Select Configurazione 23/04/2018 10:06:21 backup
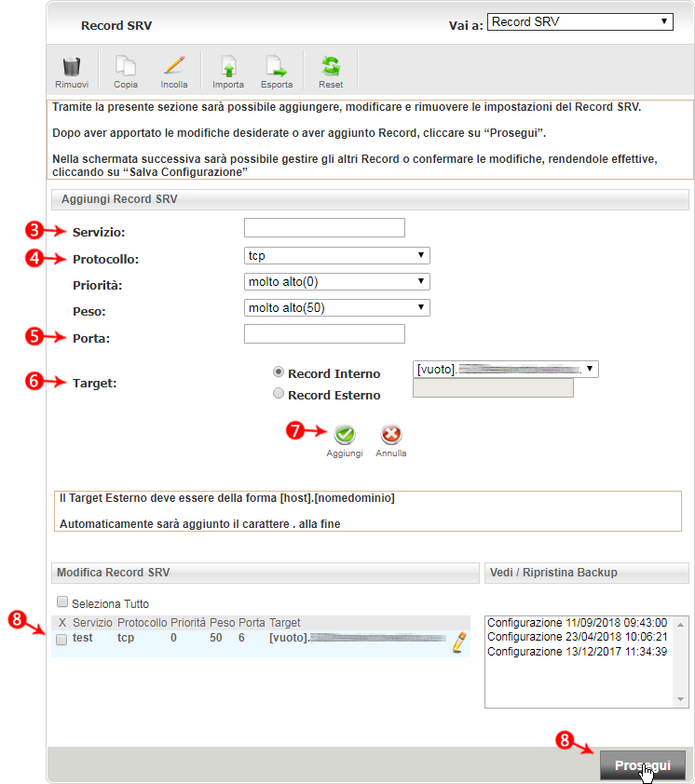Image resolution: width=695 pixels, height=784 pixels. (577, 637)
